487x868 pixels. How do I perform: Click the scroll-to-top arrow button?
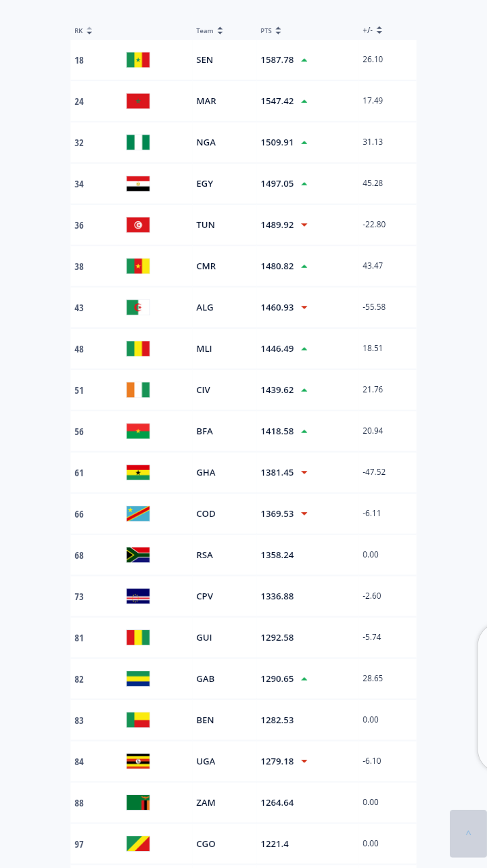tap(468, 833)
